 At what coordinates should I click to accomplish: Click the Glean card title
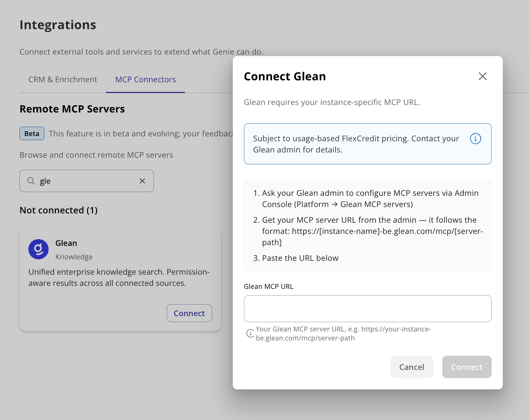click(x=66, y=243)
